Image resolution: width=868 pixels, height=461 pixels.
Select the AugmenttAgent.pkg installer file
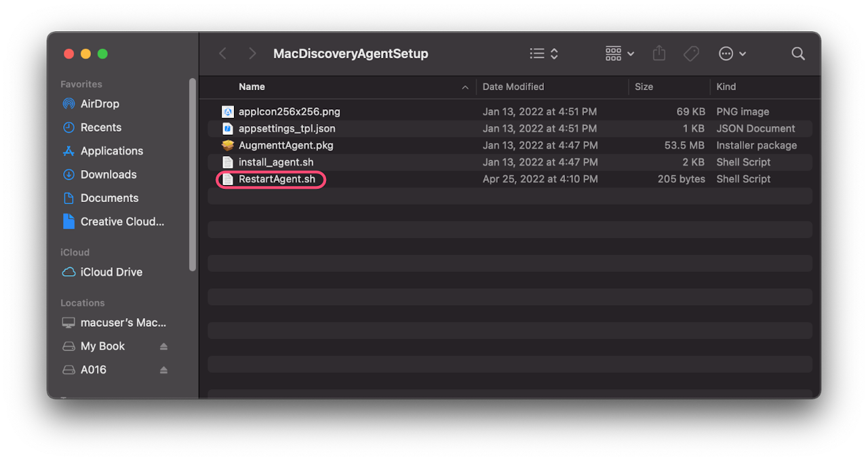coord(285,145)
